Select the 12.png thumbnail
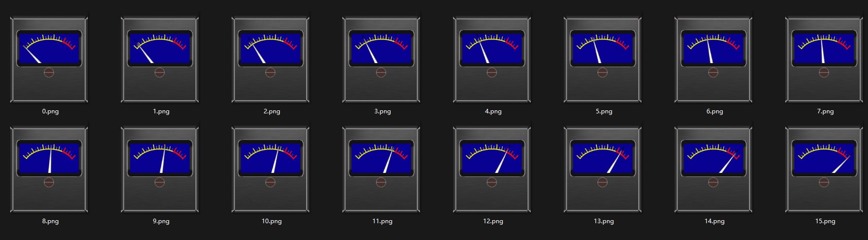Image resolution: width=868 pixels, height=240 pixels. coord(492,169)
